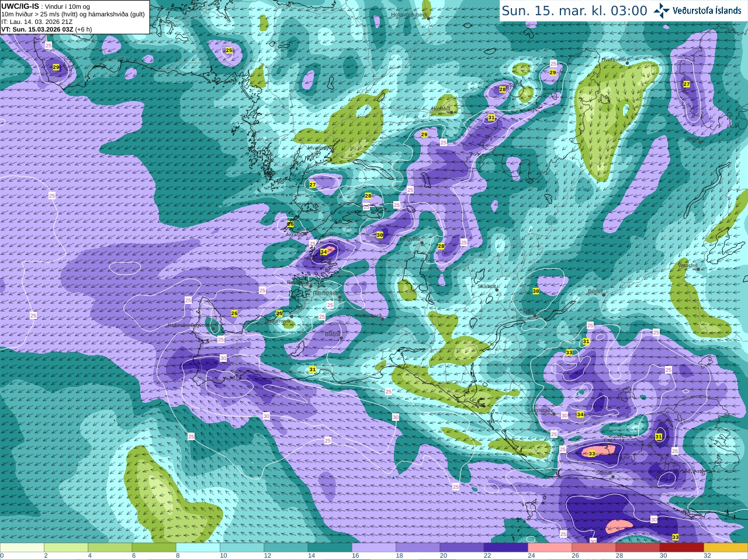Click yellow gust value 30 near Þingvellir
The height and width of the screenshot is (560, 748).
pos(380,235)
